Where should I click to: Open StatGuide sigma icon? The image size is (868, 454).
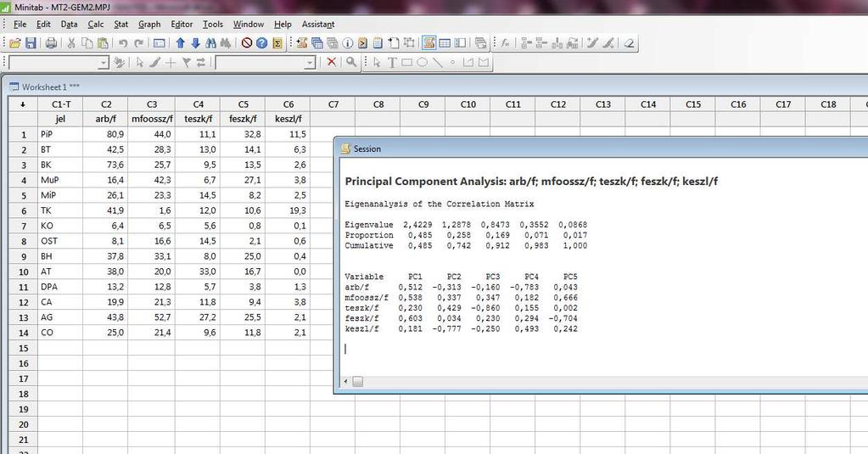(277, 43)
